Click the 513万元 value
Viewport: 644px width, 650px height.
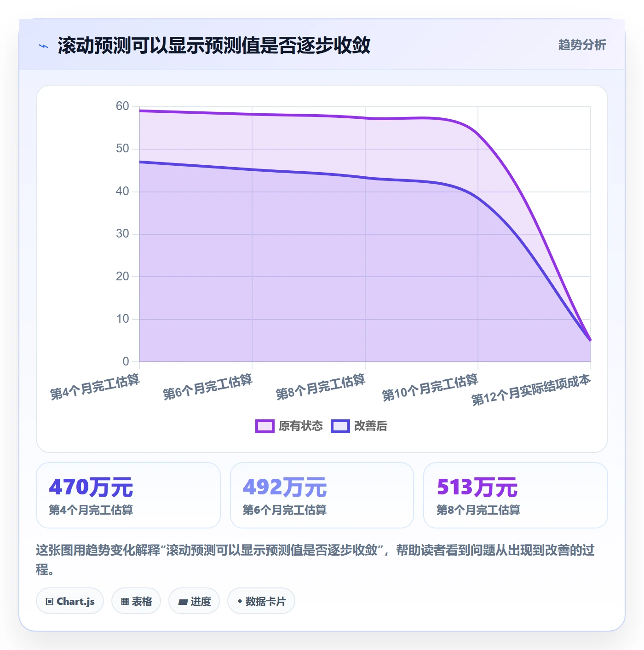pyautogui.click(x=477, y=487)
